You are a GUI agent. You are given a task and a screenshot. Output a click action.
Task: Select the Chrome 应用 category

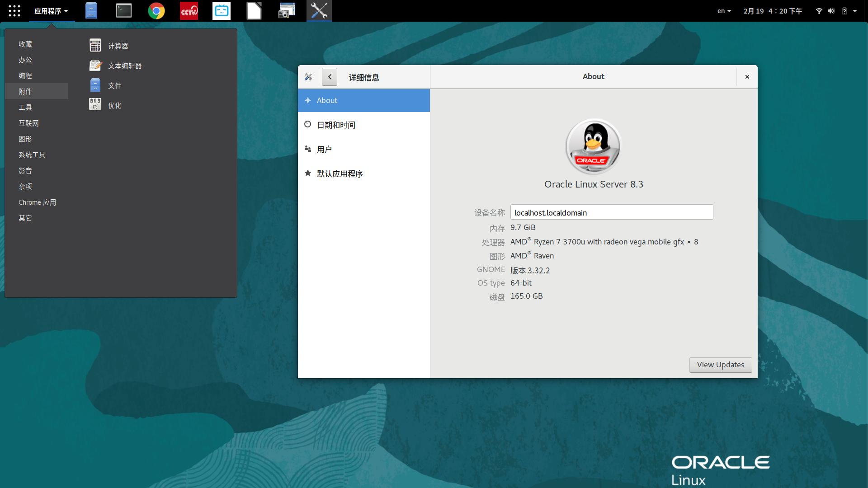tap(37, 202)
